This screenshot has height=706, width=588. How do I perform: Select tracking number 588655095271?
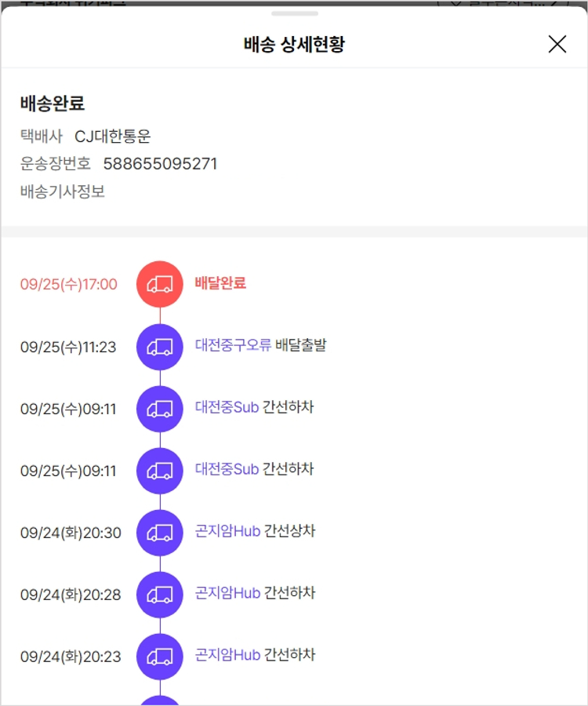pos(160,164)
